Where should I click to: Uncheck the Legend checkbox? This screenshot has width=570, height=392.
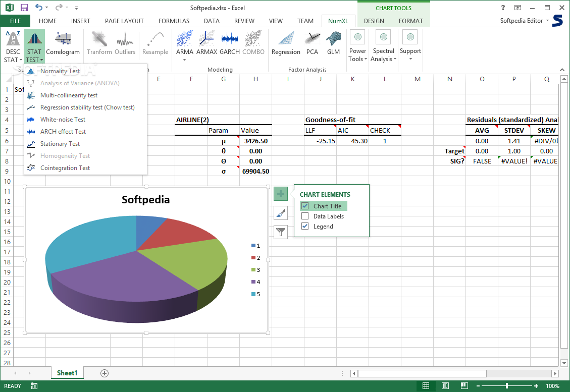coord(305,226)
